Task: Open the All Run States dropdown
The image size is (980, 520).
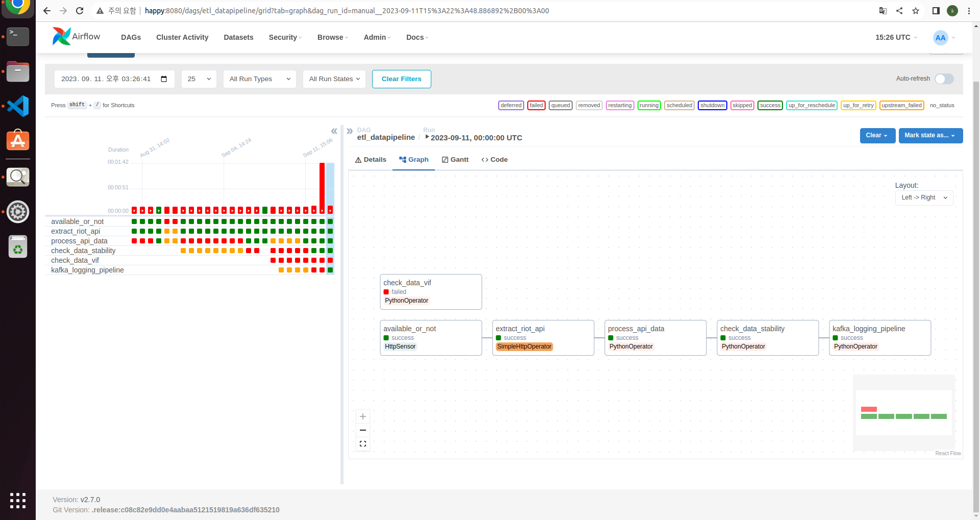Action: (334, 79)
